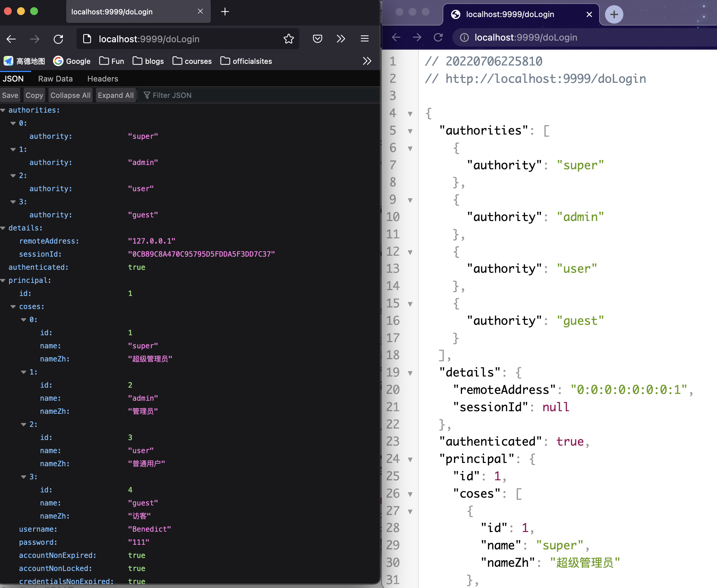Click "0:0:0:0:0:0:0:1" value in right viewer
The height and width of the screenshot is (588, 717).
[x=629, y=390]
